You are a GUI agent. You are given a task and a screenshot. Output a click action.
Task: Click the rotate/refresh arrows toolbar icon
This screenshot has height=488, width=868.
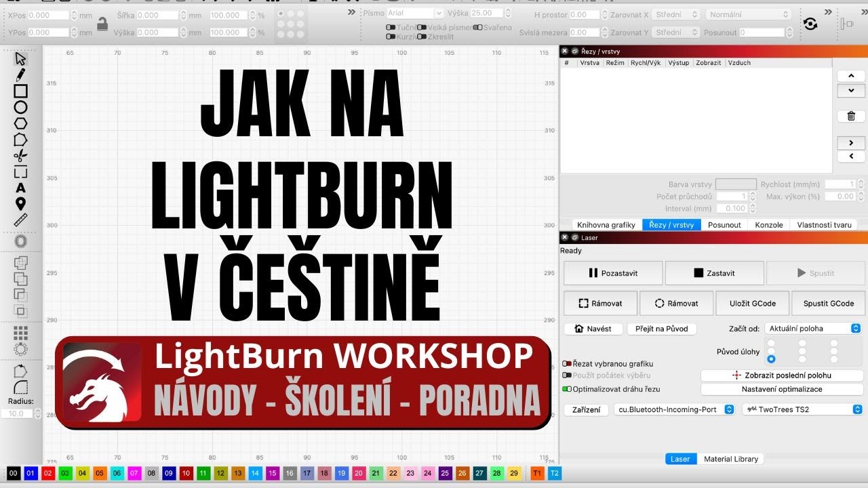click(810, 24)
